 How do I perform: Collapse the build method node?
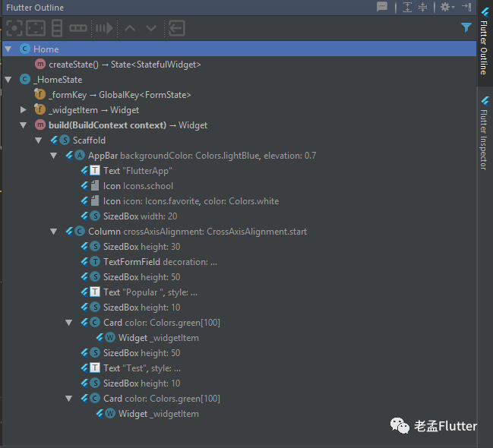click(x=24, y=125)
